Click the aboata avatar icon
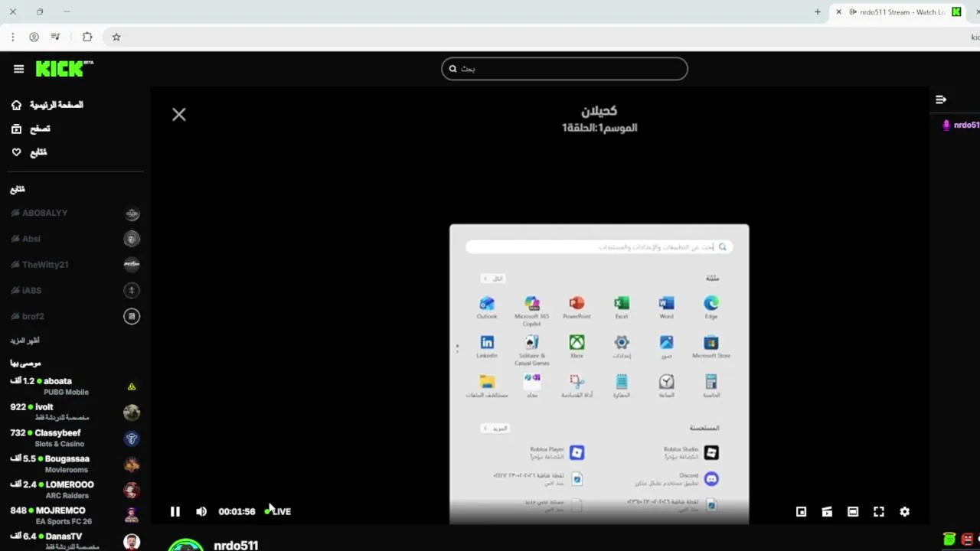The image size is (980, 551). pyautogui.click(x=132, y=387)
